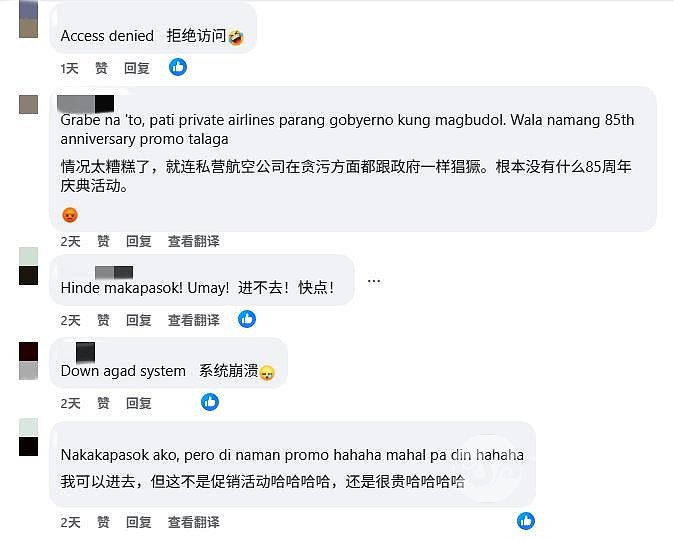
Task: Click the sad emoji in the 'Down agad system' comment
Action: point(267,373)
